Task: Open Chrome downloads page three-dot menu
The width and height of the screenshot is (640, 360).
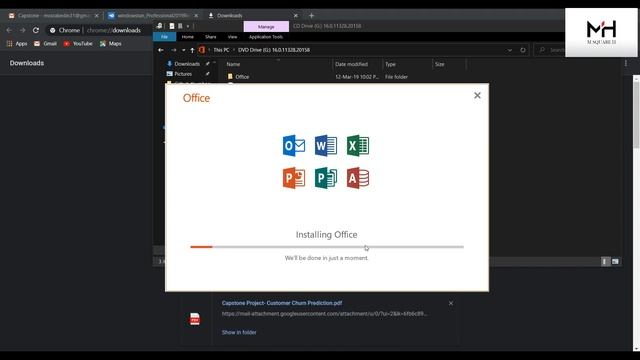Action: (626, 63)
